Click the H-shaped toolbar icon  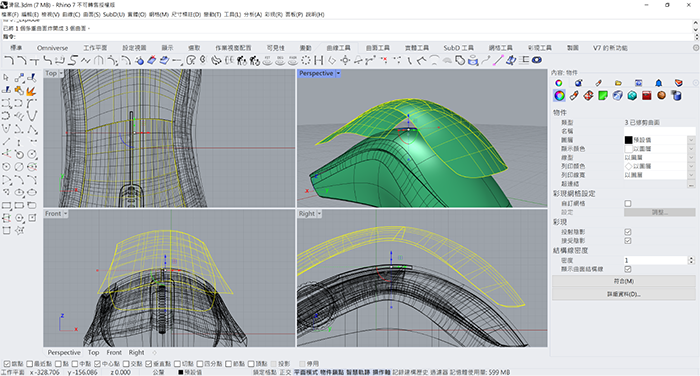[319, 60]
